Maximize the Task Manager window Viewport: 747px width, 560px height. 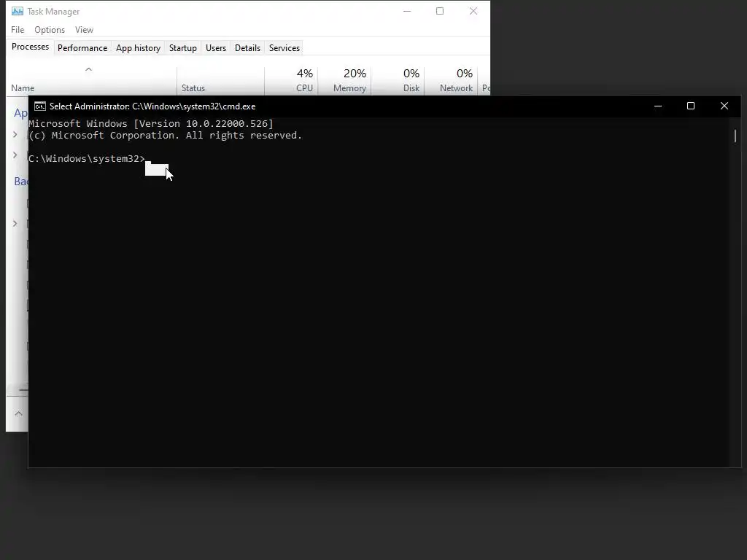point(440,11)
